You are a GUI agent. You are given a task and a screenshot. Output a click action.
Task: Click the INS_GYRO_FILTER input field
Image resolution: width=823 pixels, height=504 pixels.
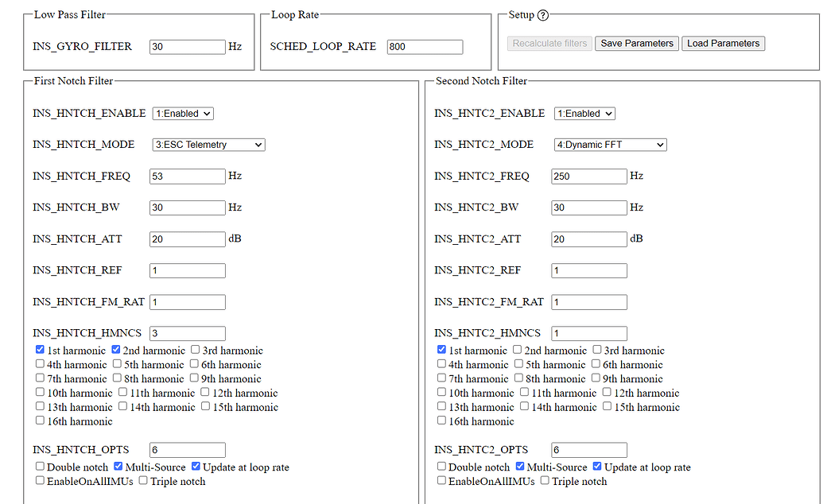pos(187,46)
